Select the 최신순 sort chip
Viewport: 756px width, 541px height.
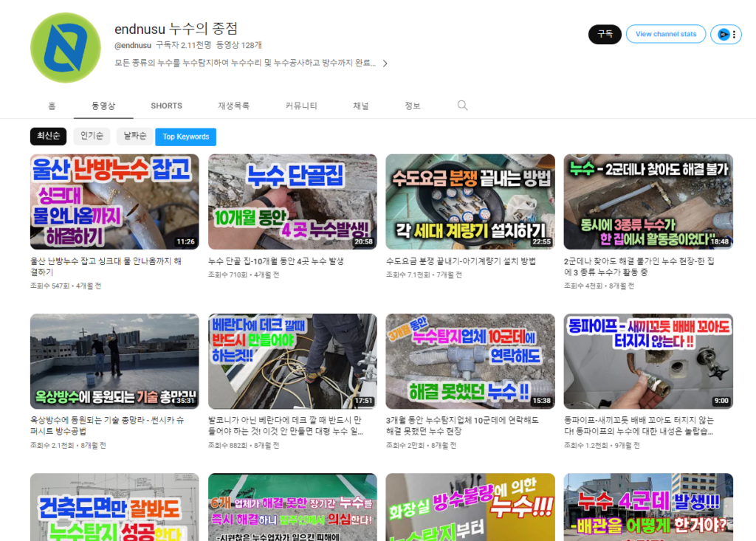48,137
